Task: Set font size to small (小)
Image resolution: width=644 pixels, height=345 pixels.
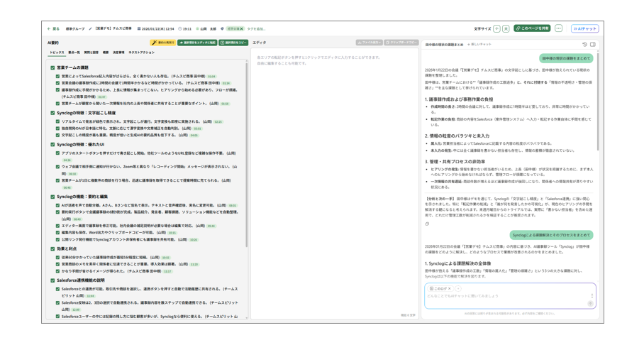Action: tap(497, 29)
